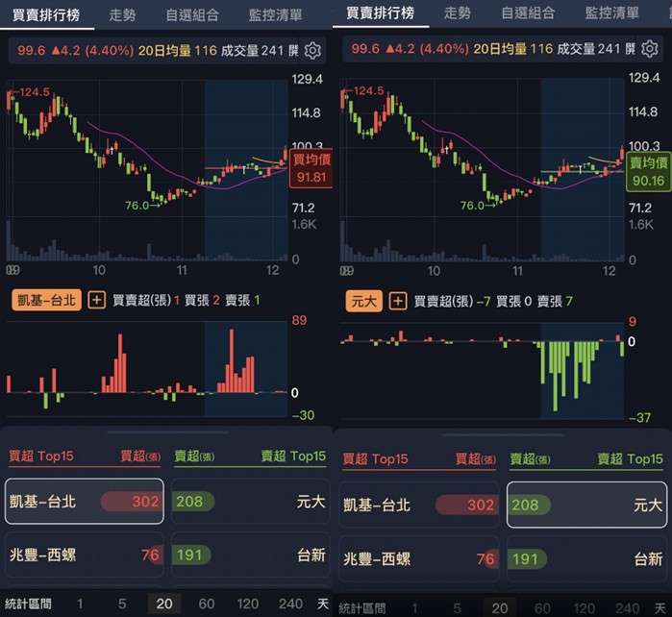Switch to 走勢 tab in left panel

[x=122, y=15]
